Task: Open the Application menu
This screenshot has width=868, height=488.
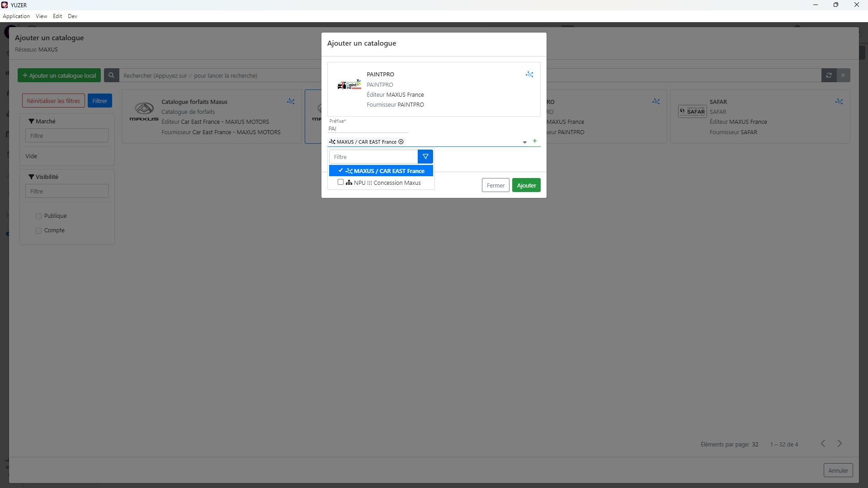Action: coord(16,16)
